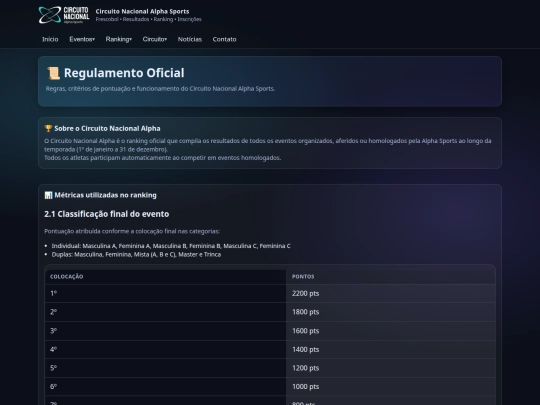540x405 pixels.
Task: Click the 3º placement cell
Action: [165, 331]
